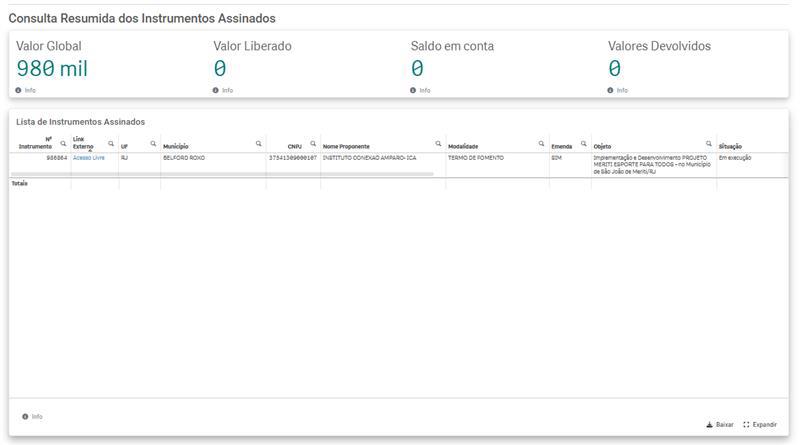Viewport: 800px width, 445px height.
Task: Click the Baixar download button
Action: tap(720, 424)
